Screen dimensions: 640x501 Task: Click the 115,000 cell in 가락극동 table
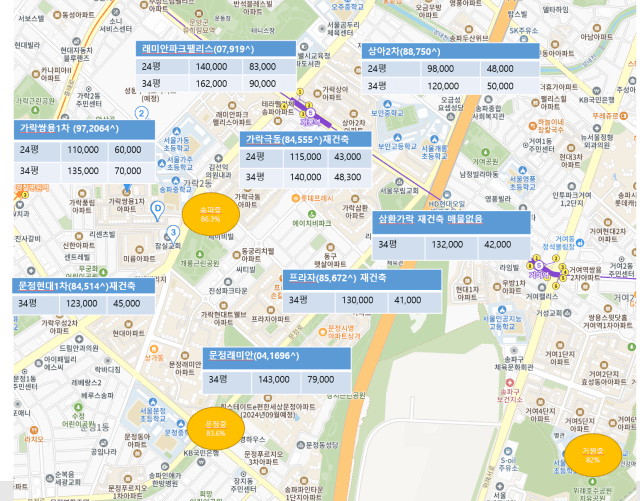pos(305,157)
